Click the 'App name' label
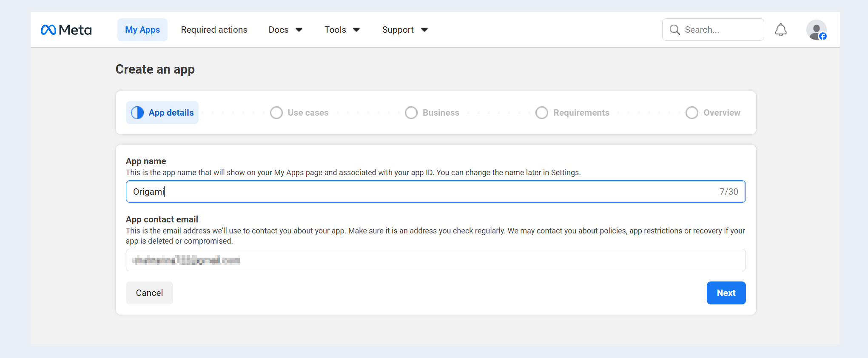 tap(146, 161)
